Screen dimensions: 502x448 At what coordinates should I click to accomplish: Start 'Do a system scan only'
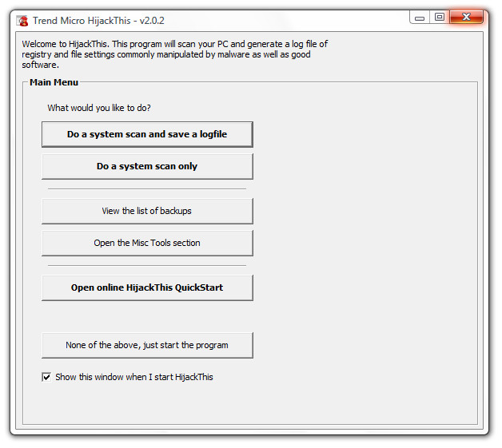pos(147,166)
